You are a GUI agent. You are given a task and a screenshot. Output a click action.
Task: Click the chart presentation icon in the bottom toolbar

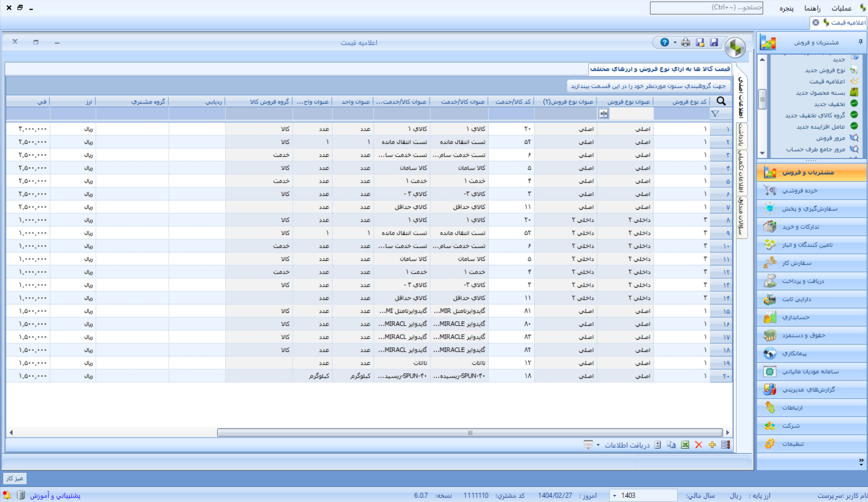pyautogui.click(x=588, y=445)
